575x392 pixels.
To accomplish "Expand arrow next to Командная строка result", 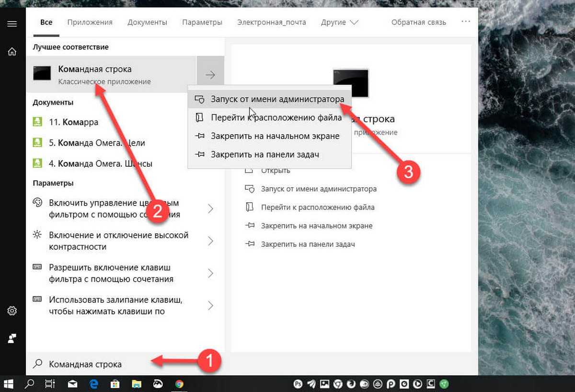I will [x=210, y=75].
